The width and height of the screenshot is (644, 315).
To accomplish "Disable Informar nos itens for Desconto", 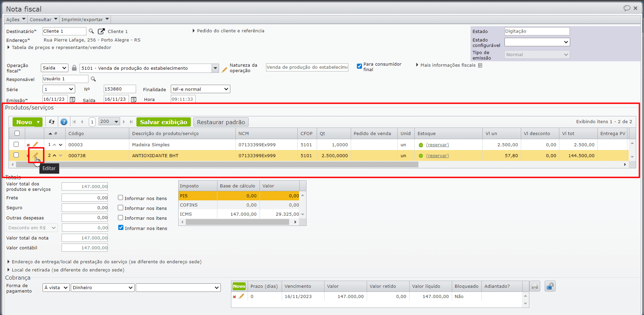I will (121, 228).
